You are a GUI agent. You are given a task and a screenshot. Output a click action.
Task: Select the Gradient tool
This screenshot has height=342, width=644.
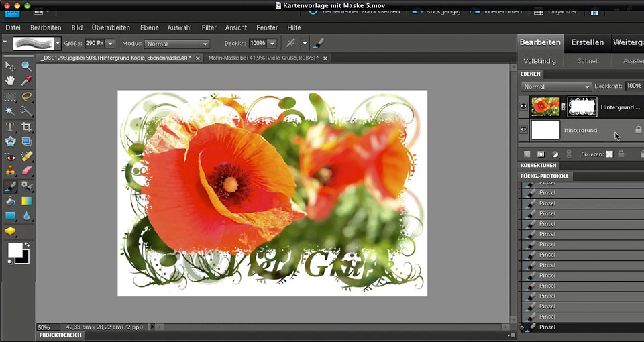(27, 201)
